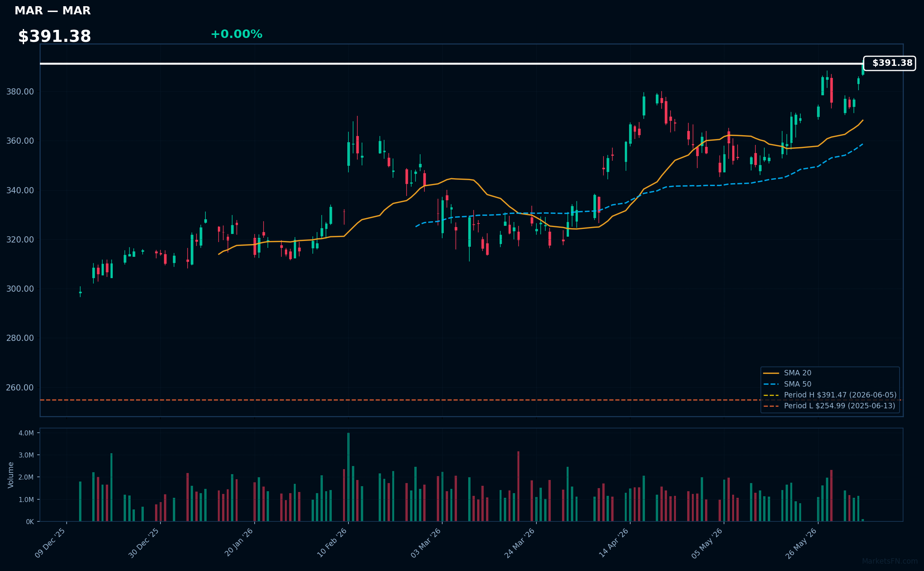Select the "10 Feb '26" date label
Viewport: 924px width, 571px height.
332,543
